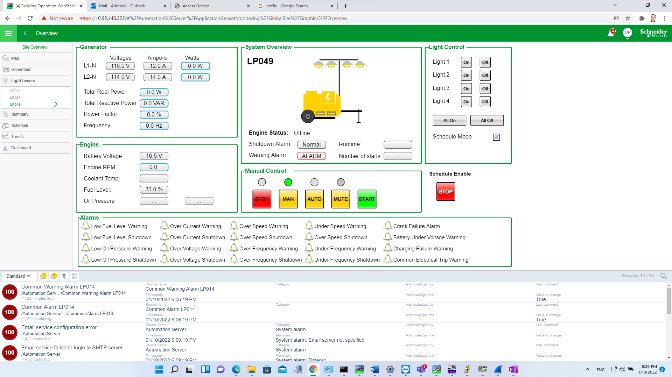
Task: Open the Light towers sidebar section
Action: 36,81
